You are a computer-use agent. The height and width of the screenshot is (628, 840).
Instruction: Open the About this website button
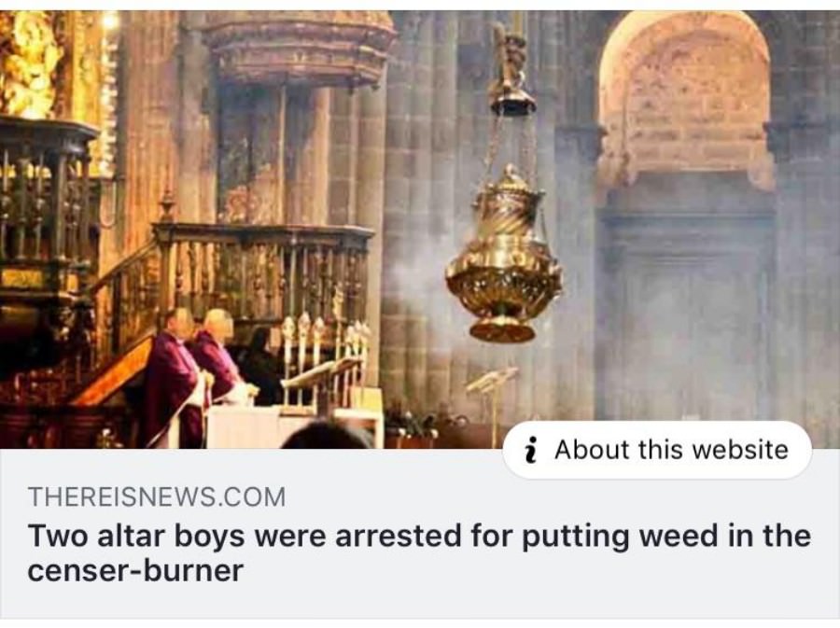pos(657,450)
